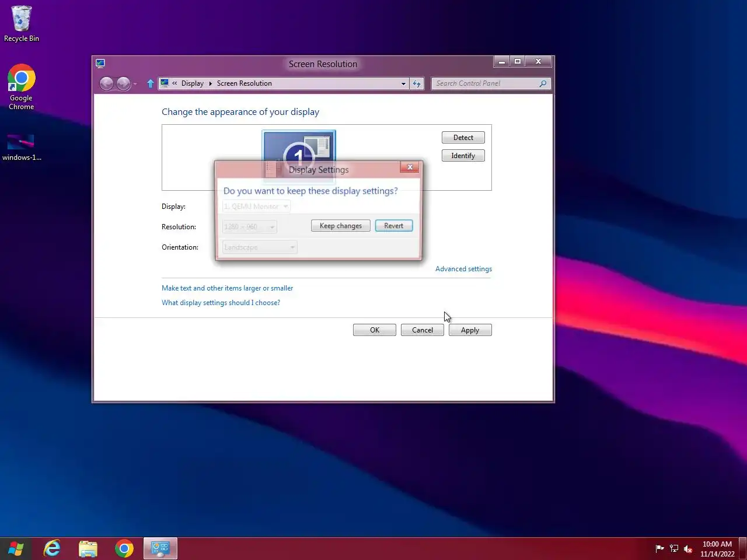Image resolution: width=747 pixels, height=560 pixels.
Task: Click the magnifier icon in Search Control Panel
Action: click(543, 83)
